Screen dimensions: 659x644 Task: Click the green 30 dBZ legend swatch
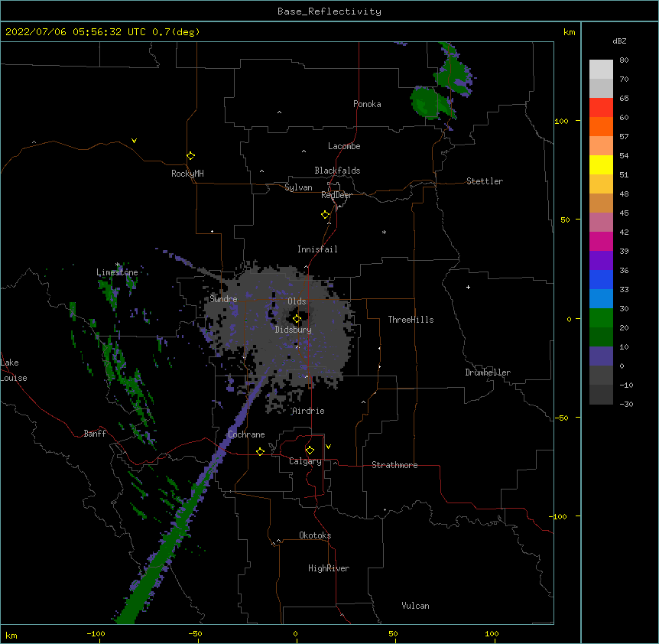601,318
